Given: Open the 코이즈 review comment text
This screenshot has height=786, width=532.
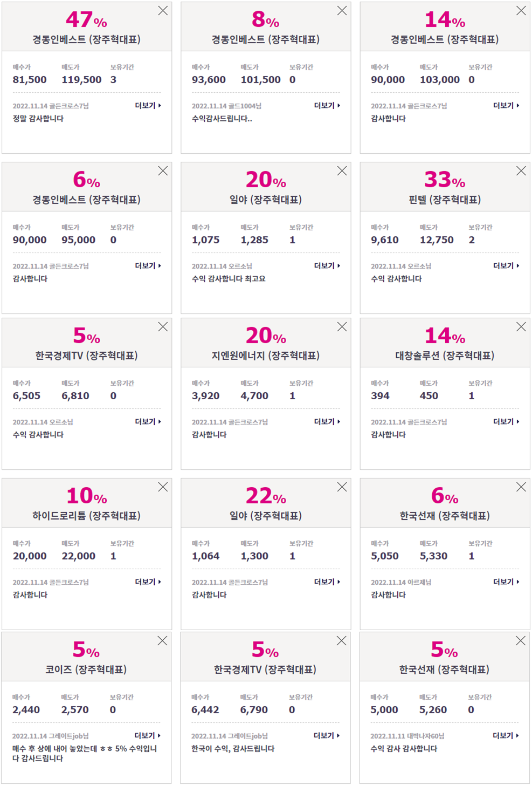Looking at the screenshot, I should pyautogui.click(x=85, y=754).
